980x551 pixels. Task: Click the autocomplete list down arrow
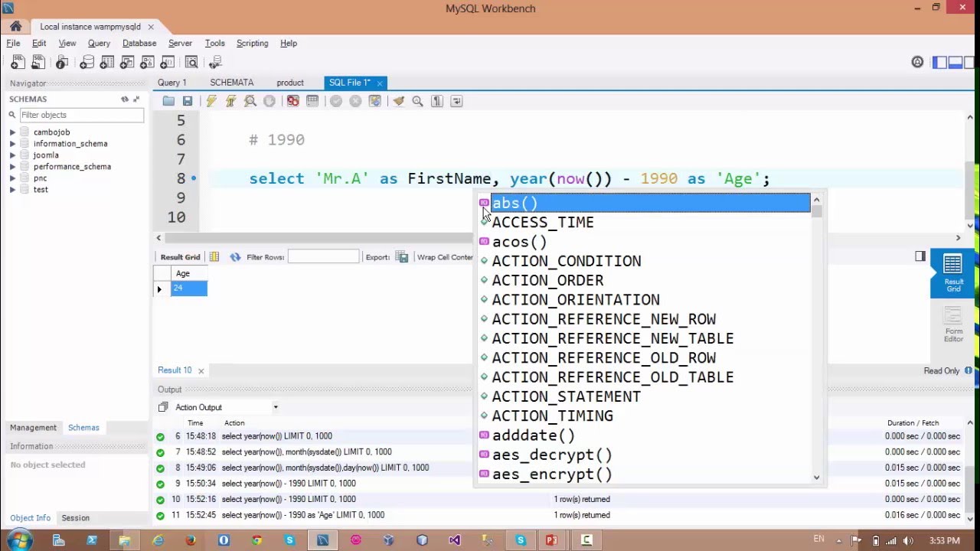[816, 478]
